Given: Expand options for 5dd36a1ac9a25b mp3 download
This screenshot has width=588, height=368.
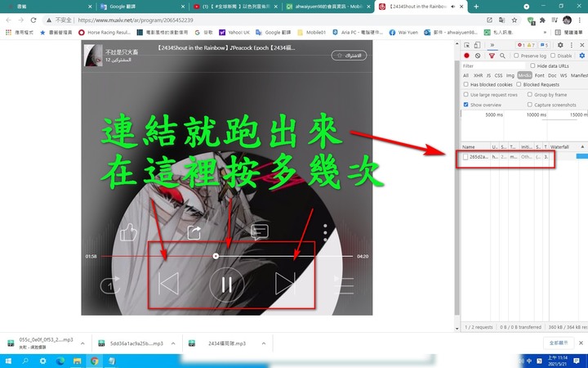Looking at the screenshot, I should point(173,343).
